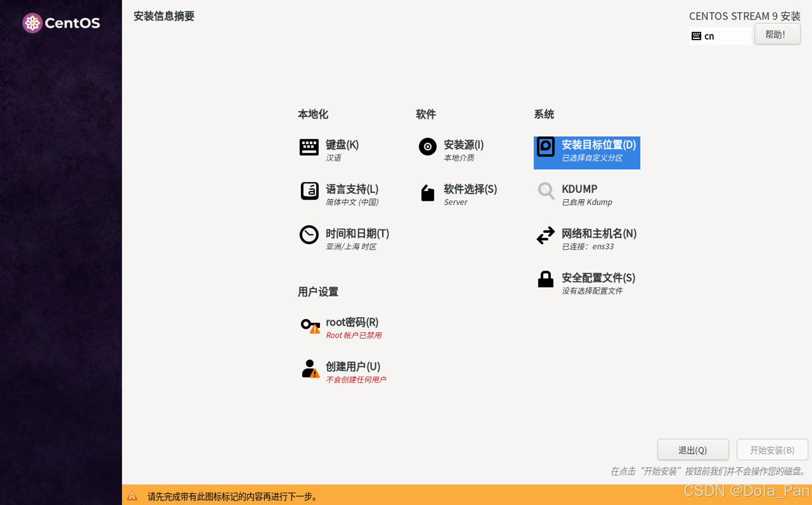Click 安全配置文件(S) label
The height and width of the screenshot is (505, 812).
(598, 278)
